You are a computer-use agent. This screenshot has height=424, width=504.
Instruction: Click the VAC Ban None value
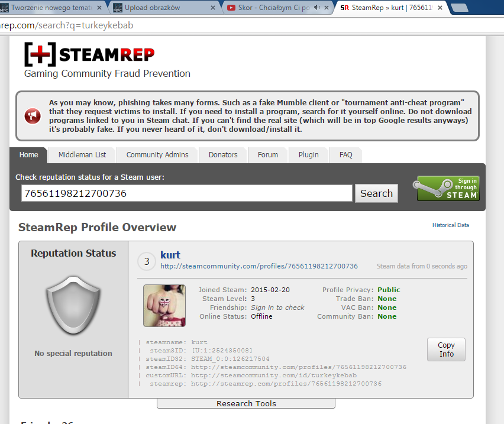pos(387,308)
